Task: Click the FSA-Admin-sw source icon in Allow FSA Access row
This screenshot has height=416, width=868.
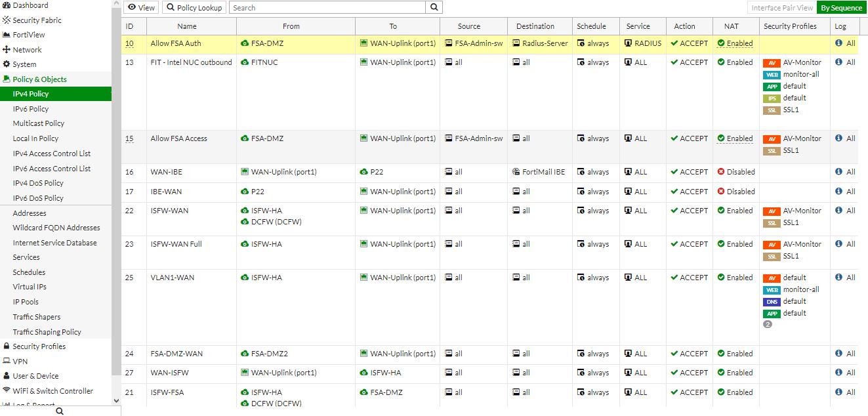Action: (x=448, y=138)
